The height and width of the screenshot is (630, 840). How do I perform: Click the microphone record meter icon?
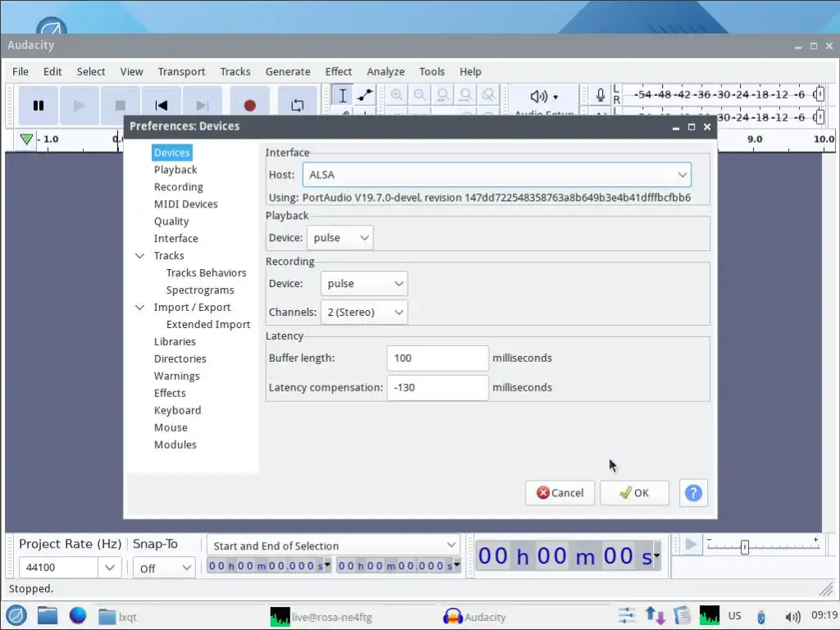click(x=600, y=95)
